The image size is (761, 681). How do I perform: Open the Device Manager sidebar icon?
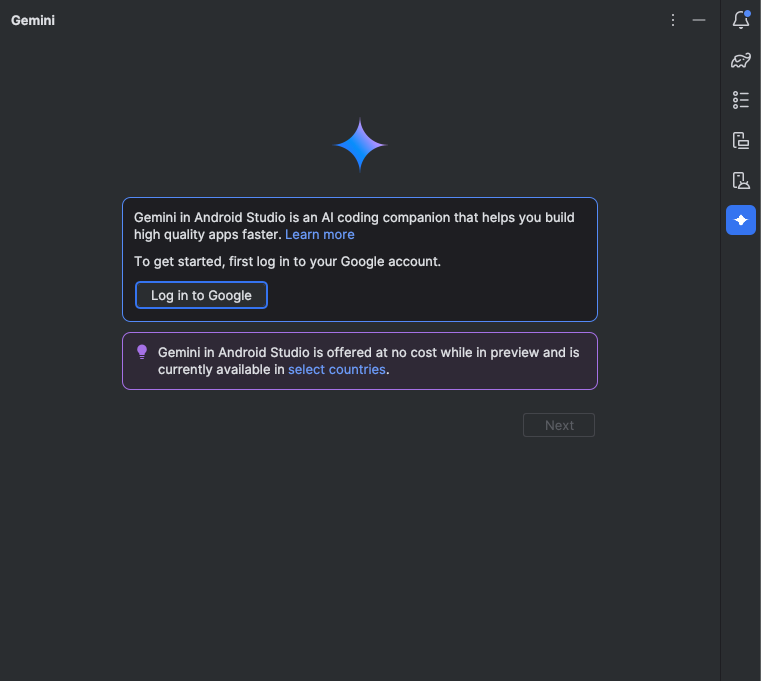pos(741,140)
